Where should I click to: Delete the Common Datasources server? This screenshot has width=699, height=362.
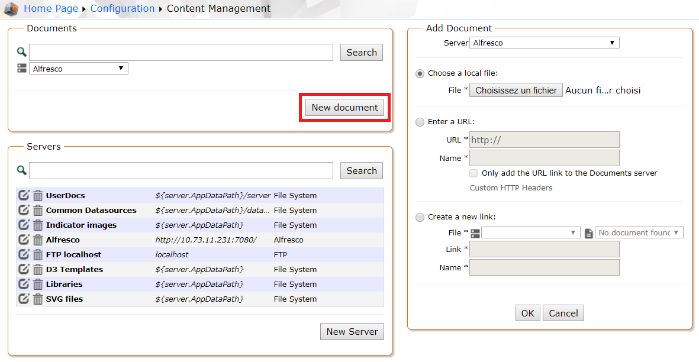(x=38, y=210)
